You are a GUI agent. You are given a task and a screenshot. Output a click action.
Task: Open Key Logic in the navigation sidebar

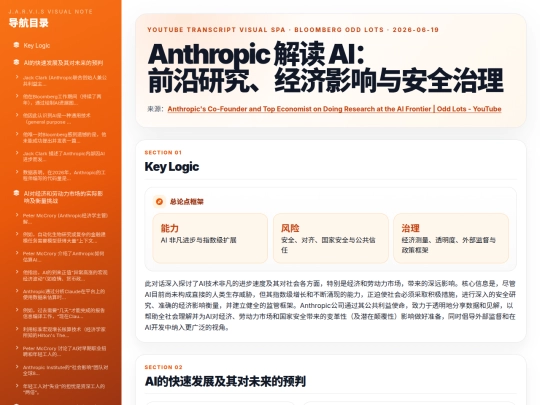tap(37, 45)
